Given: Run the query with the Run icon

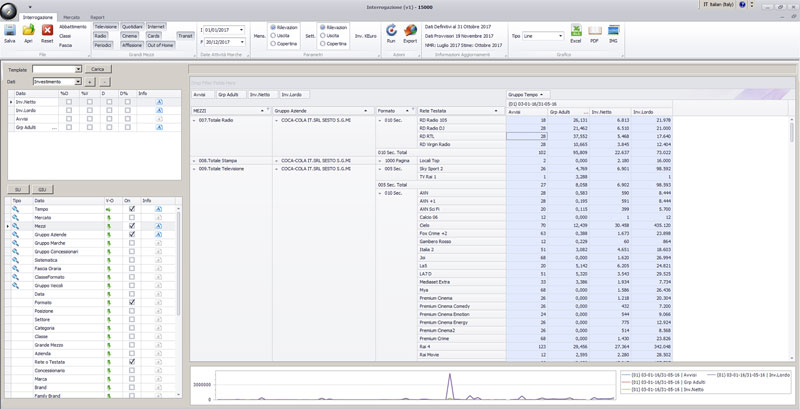Looking at the screenshot, I should tap(393, 32).
